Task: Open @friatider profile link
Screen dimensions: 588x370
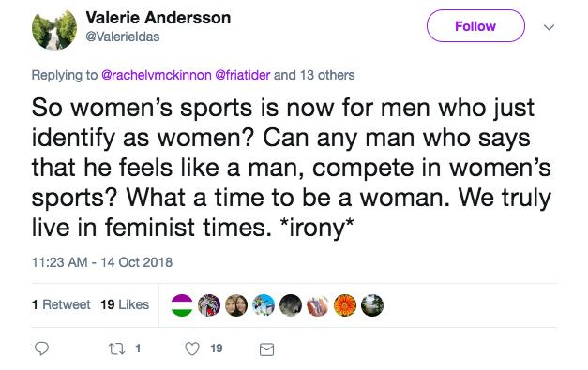Action: (242, 75)
